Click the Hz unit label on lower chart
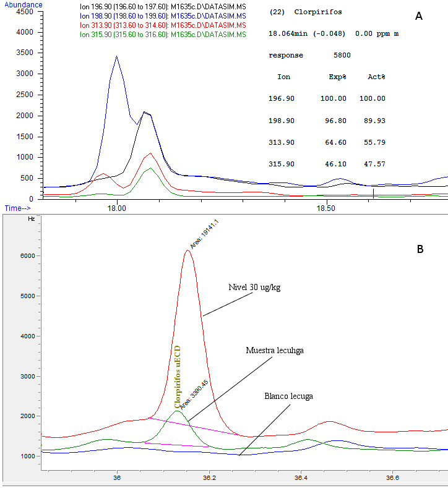 (31, 220)
